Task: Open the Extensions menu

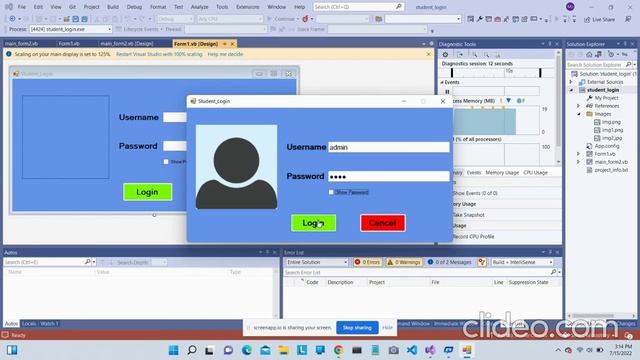Action: tap(247, 7)
